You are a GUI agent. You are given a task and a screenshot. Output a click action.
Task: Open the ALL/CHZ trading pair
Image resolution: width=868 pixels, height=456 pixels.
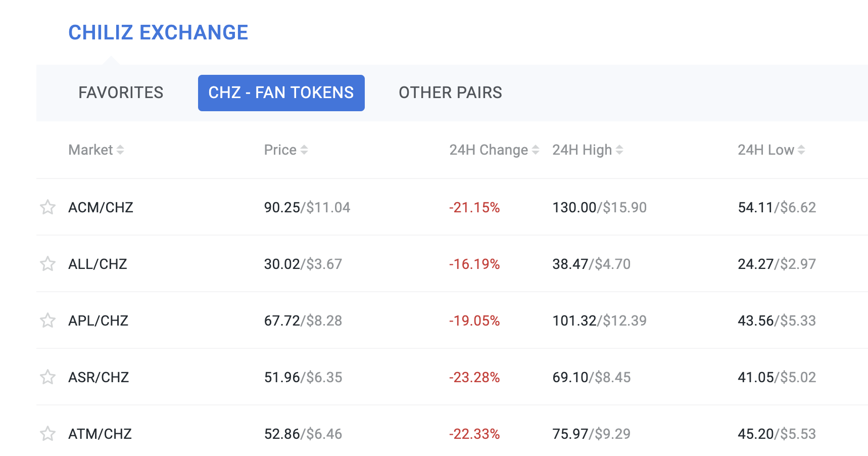point(98,264)
